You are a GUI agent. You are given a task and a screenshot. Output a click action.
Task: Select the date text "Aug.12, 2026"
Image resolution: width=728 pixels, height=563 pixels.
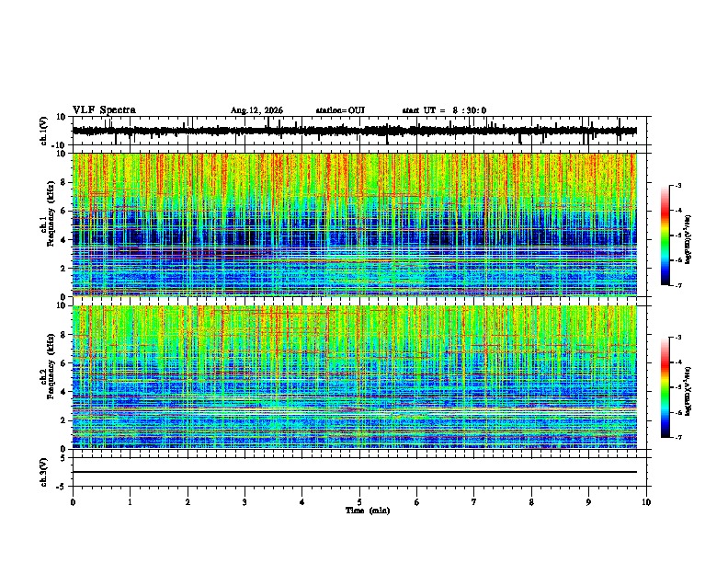[256, 110]
